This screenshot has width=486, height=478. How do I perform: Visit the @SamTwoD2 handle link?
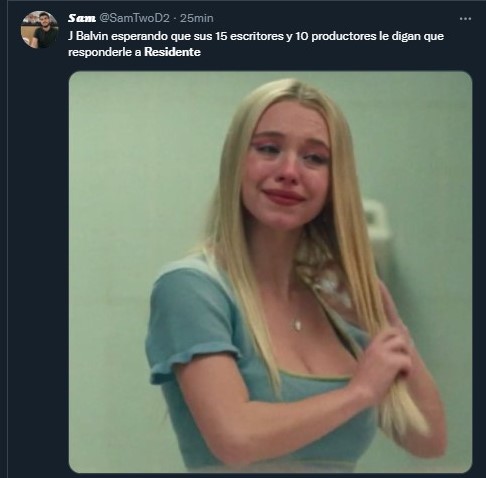click(x=135, y=18)
